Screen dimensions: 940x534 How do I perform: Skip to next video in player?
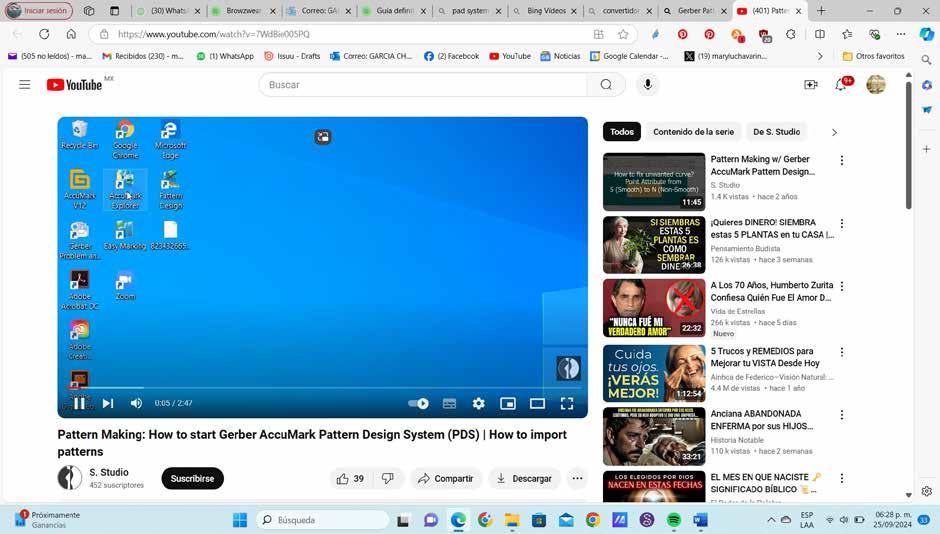[x=108, y=403]
